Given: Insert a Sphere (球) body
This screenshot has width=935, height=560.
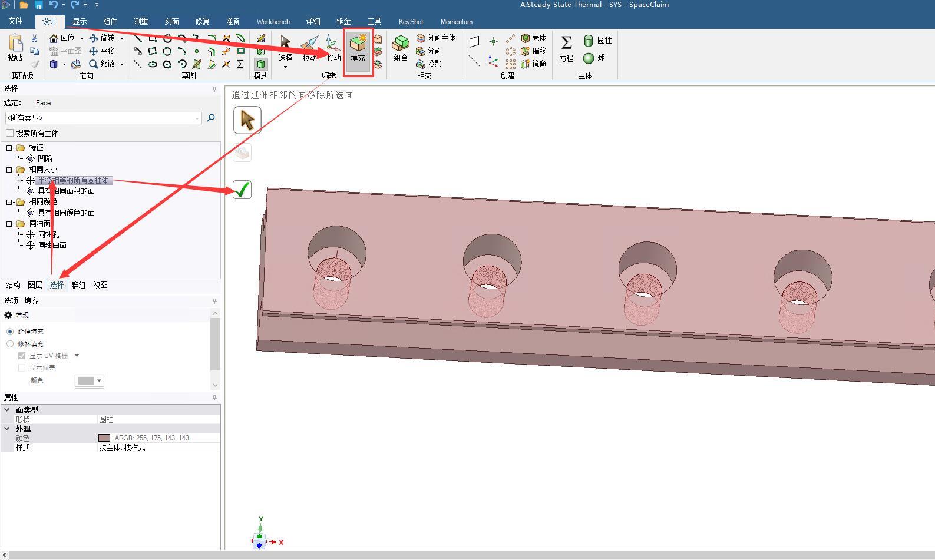Looking at the screenshot, I should [594, 58].
